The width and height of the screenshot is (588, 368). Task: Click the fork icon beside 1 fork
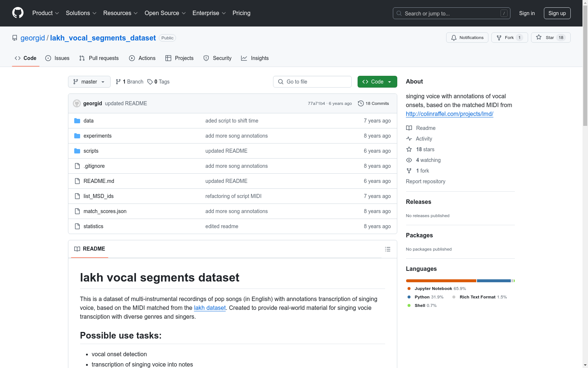coord(409,171)
